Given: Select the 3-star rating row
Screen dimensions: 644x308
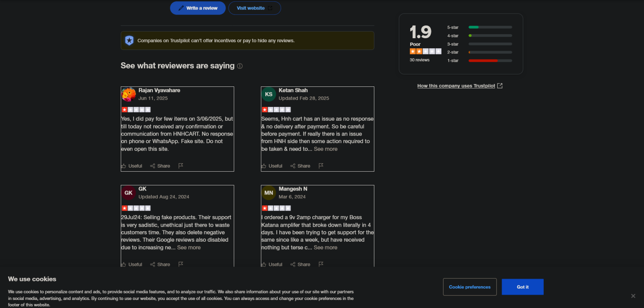Looking at the screenshot, I should (x=479, y=44).
